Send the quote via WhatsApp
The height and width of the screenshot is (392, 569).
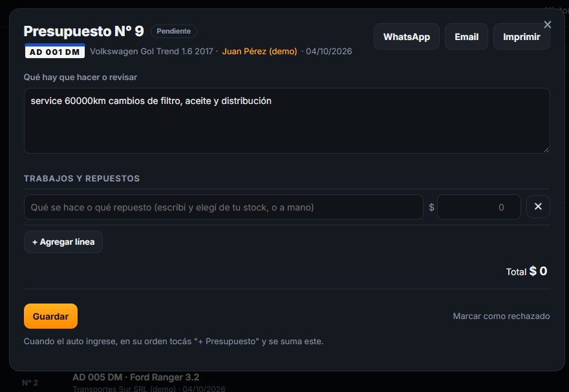tap(407, 37)
